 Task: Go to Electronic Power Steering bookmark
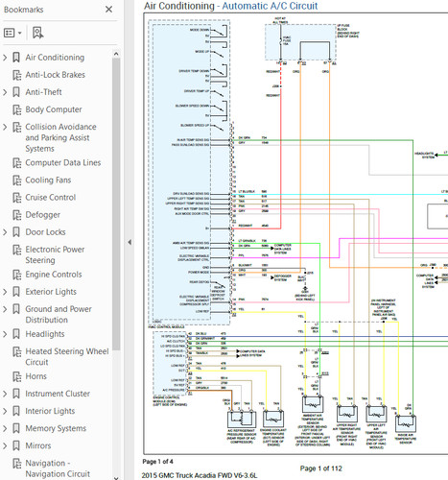pyautogui.click(x=55, y=254)
